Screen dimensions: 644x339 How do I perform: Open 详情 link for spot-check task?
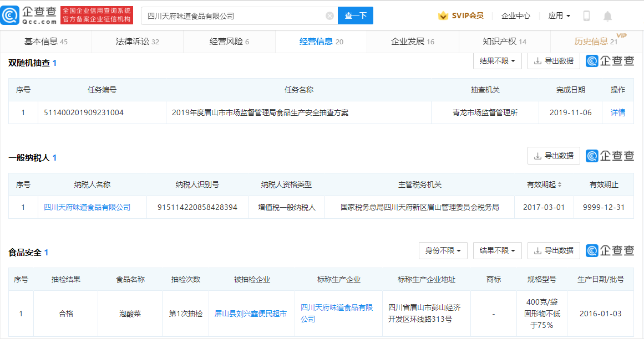(618, 113)
